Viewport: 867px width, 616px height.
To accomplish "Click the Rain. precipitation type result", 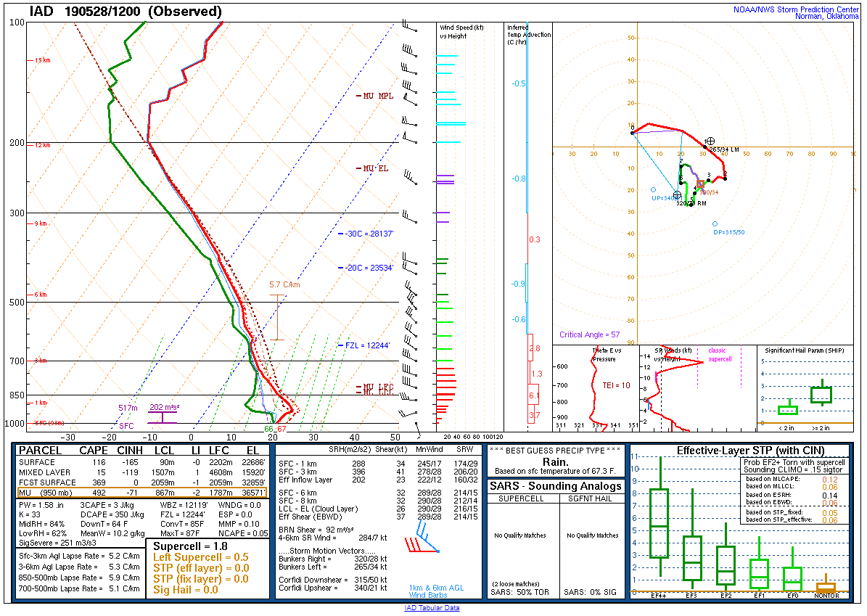I will point(555,461).
